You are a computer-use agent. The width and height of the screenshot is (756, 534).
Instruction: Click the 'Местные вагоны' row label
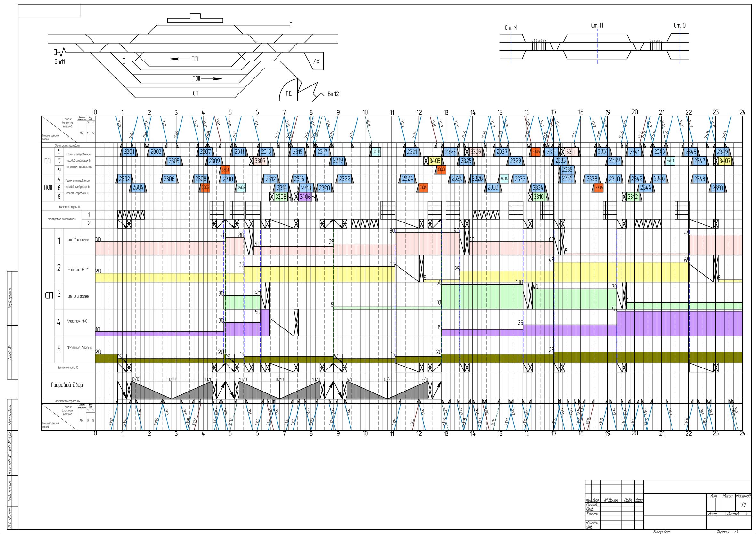click(x=79, y=348)
